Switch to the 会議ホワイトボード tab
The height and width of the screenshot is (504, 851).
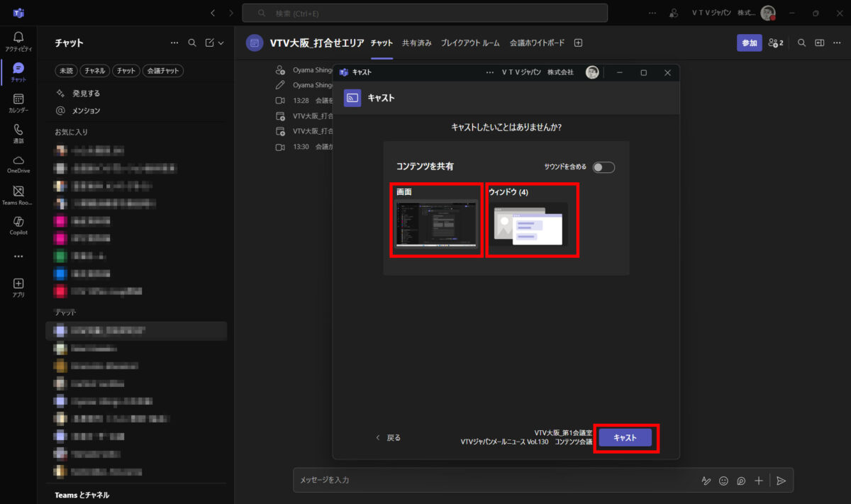click(537, 43)
